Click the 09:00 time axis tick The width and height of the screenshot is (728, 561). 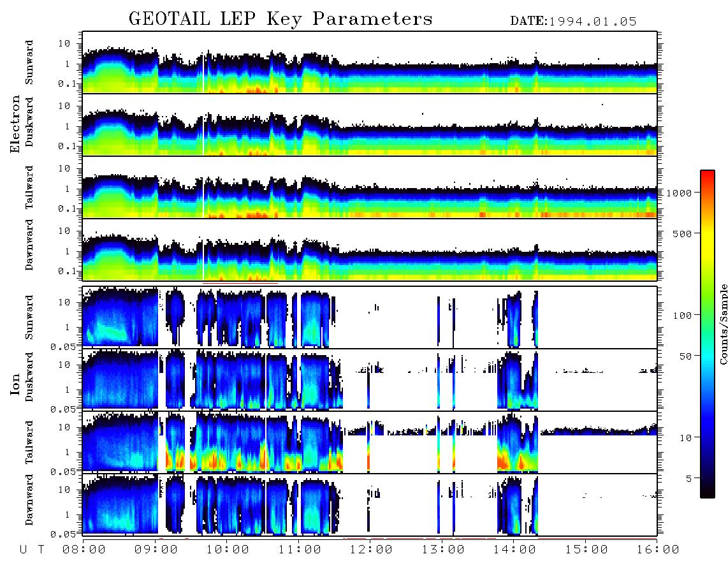pos(156,550)
